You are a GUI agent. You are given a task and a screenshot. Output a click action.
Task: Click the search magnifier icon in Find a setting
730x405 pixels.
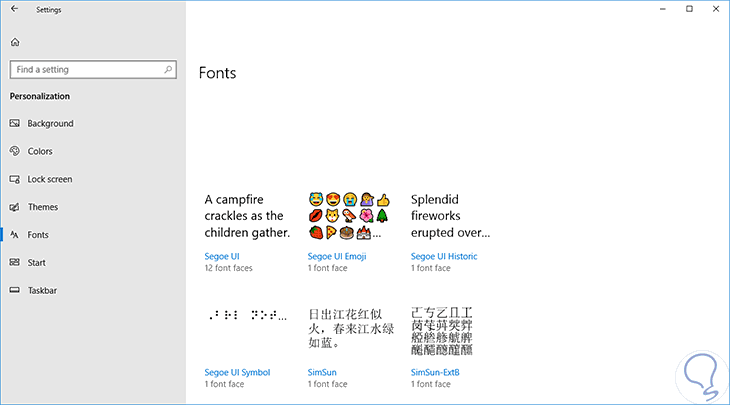point(168,69)
